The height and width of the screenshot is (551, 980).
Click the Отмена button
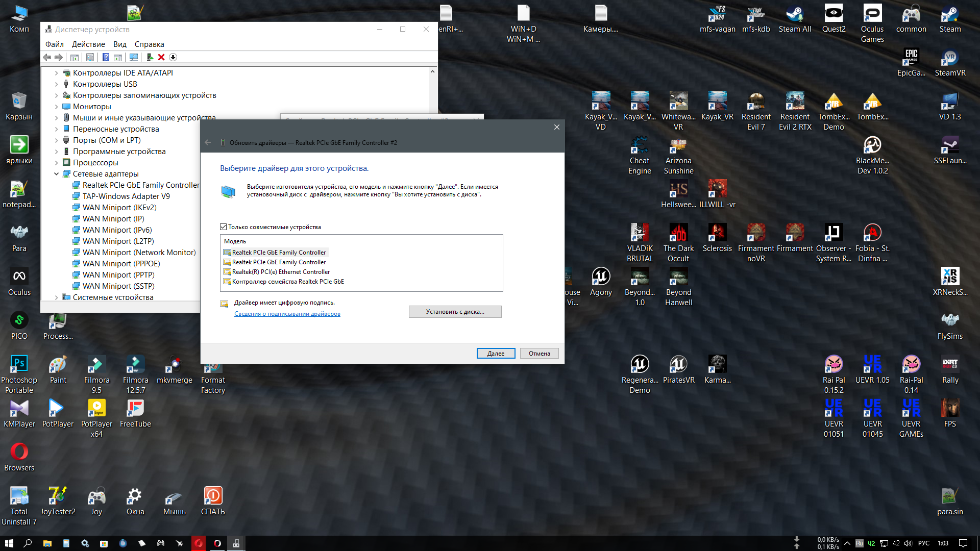(539, 354)
